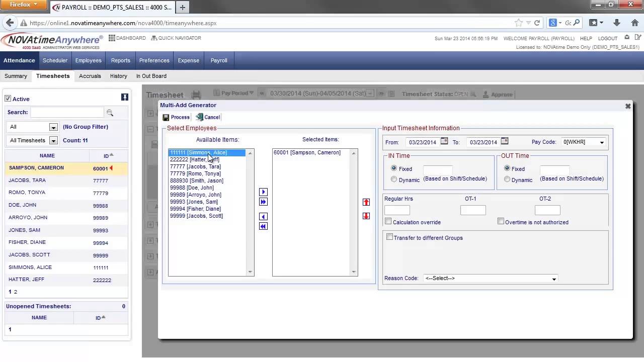
Task: Click the employee search magnifier icon
Action: click(110, 113)
